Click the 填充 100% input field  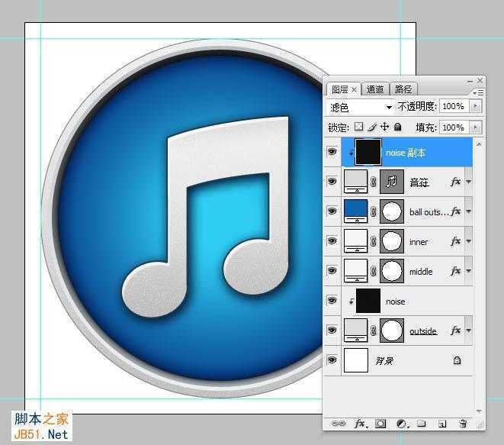tap(454, 127)
